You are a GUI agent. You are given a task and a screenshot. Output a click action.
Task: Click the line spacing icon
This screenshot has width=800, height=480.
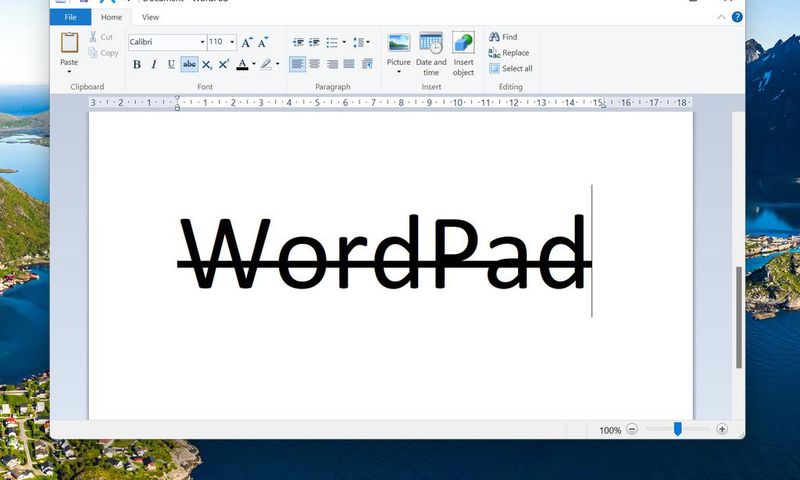358,42
